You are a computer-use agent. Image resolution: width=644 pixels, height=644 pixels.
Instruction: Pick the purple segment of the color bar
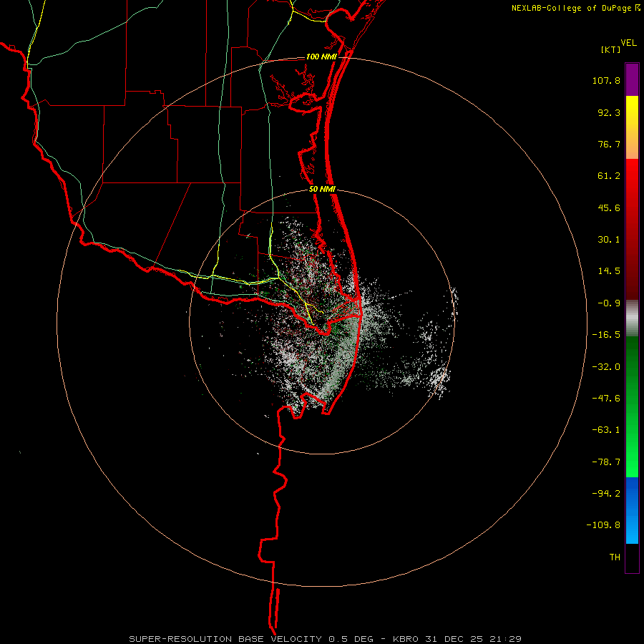[x=632, y=79]
